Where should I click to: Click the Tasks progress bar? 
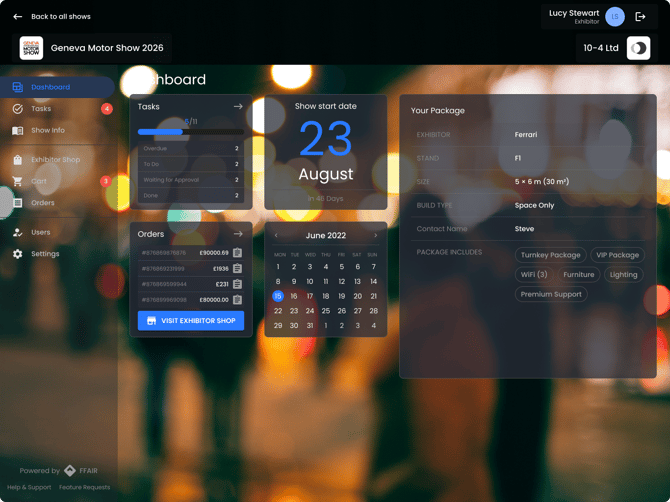[x=190, y=132]
